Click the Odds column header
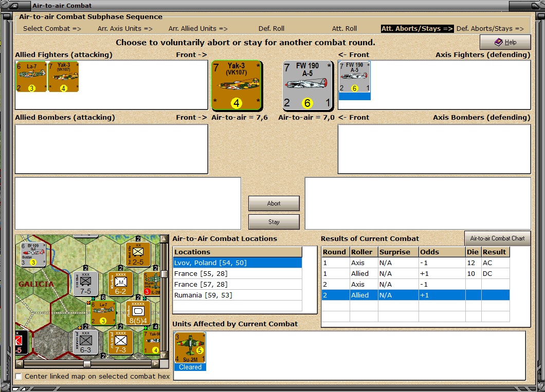The height and width of the screenshot is (392, 545). [442, 252]
